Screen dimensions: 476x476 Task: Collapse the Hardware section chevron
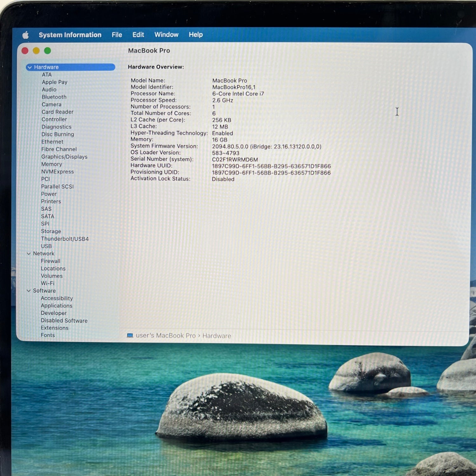tap(30, 67)
